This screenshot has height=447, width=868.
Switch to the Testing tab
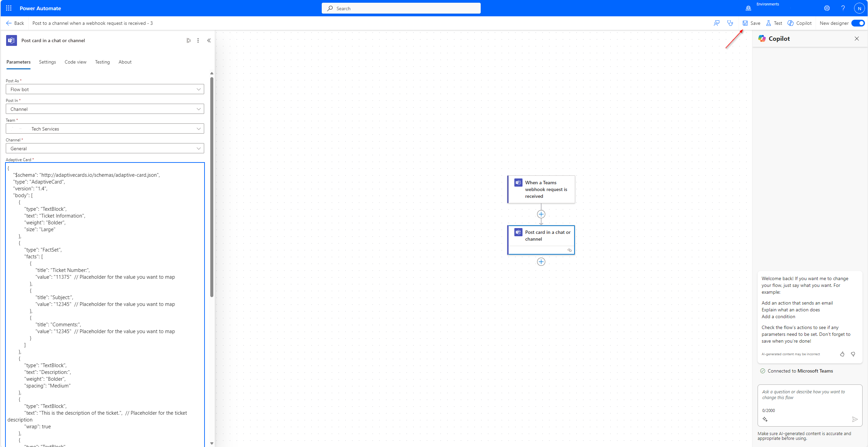tap(102, 62)
